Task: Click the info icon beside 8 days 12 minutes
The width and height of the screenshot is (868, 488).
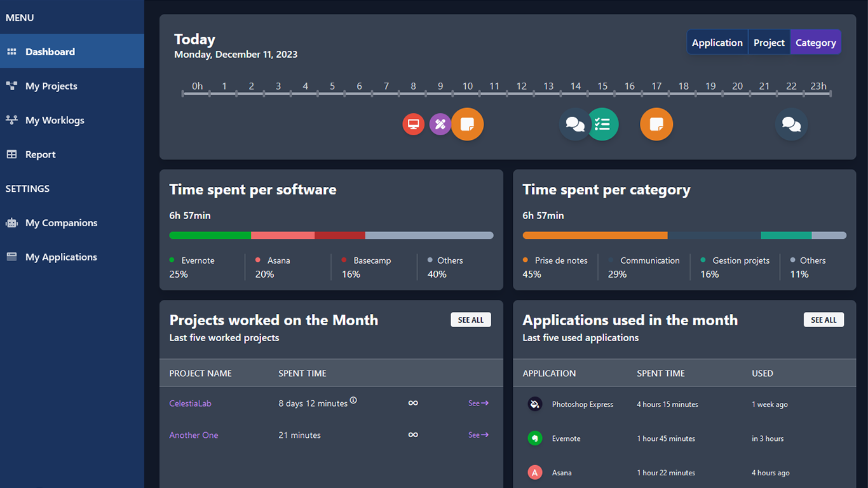Action: [353, 400]
